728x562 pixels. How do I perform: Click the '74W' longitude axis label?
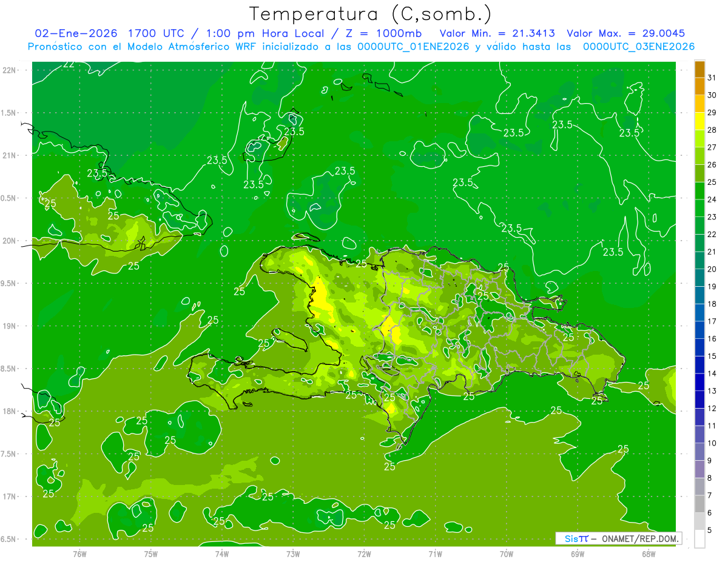(x=222, y=554)
